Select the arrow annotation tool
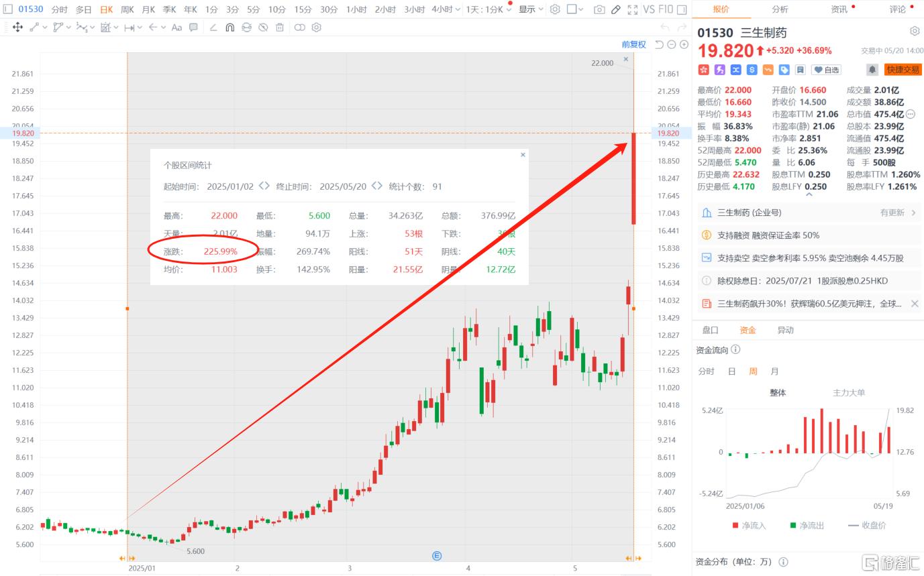The width and height of the screenshot is (924, 576). pos(153,27)
